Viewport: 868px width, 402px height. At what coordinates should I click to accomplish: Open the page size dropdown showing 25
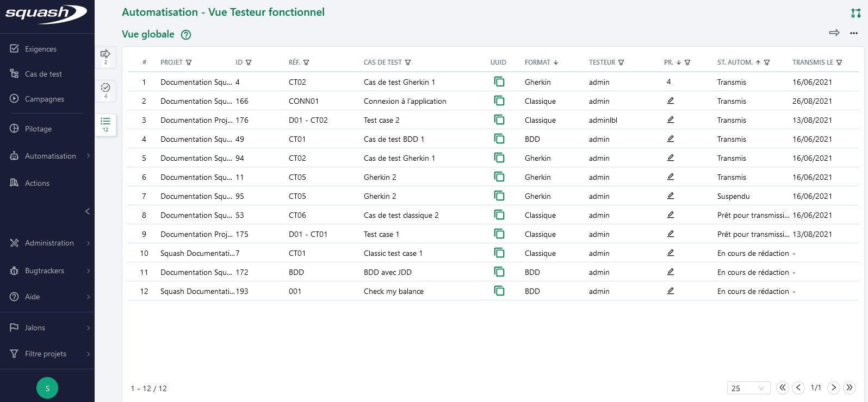[x=748, y=388]
